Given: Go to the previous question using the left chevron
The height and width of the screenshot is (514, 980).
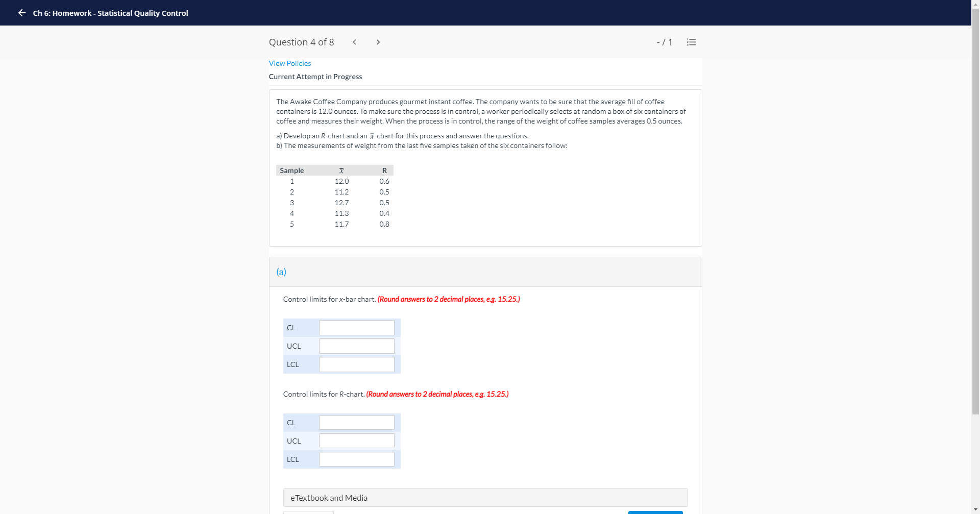Looking at the screenshot, I should [x=354, y=42].
